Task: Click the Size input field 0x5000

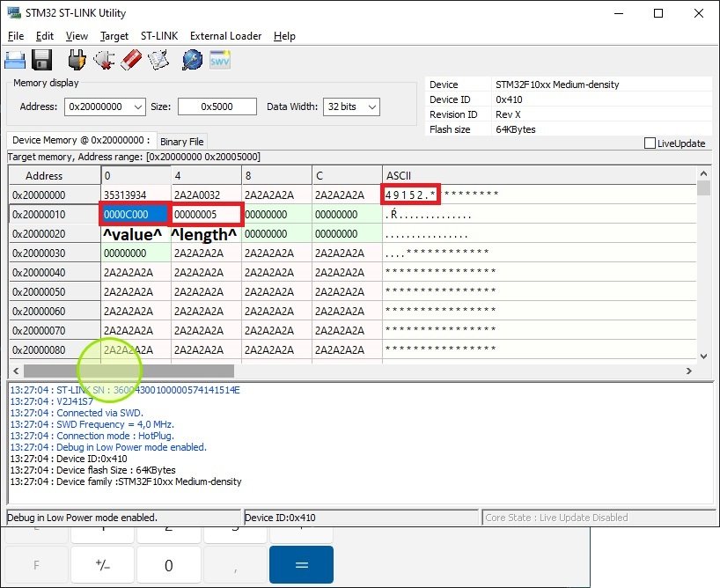Action: (x=217, y=107)
